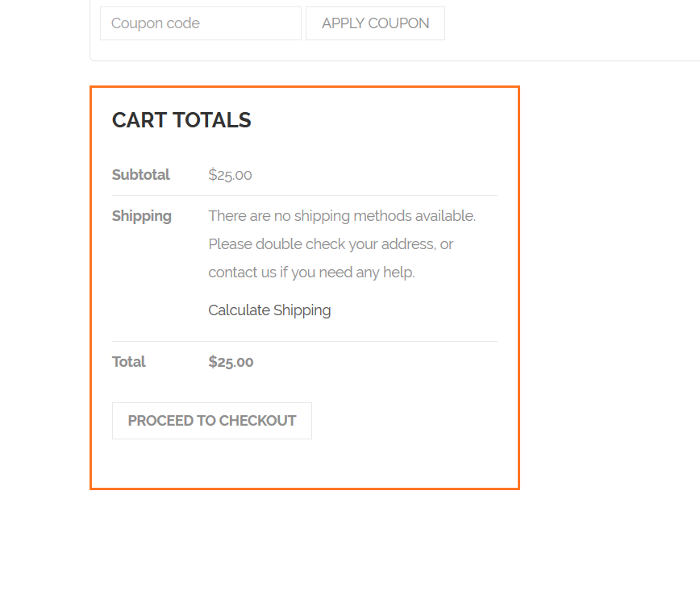
Task: Click the 'contact us if you need any help' line
Action: pos(311,272)
